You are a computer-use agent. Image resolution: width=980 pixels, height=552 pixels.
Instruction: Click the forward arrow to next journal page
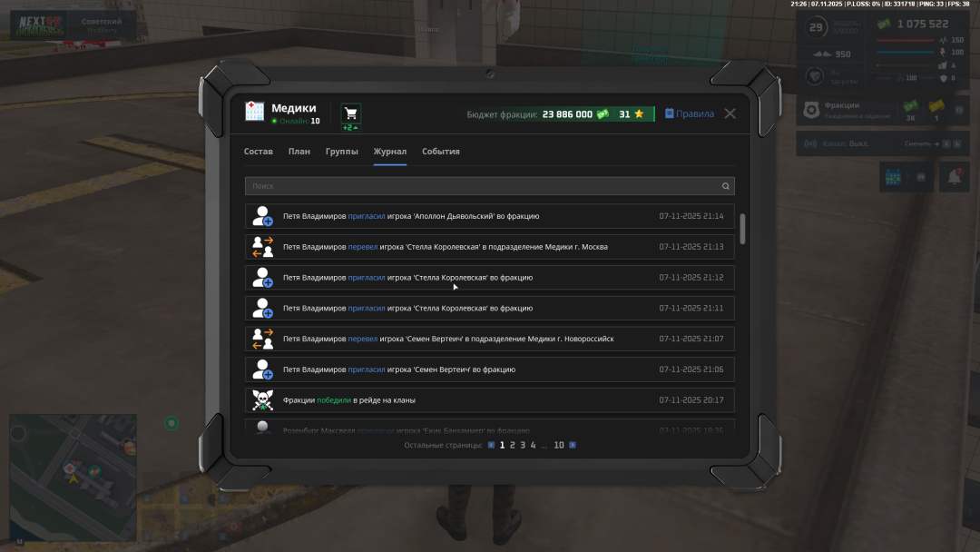(573, 445)
